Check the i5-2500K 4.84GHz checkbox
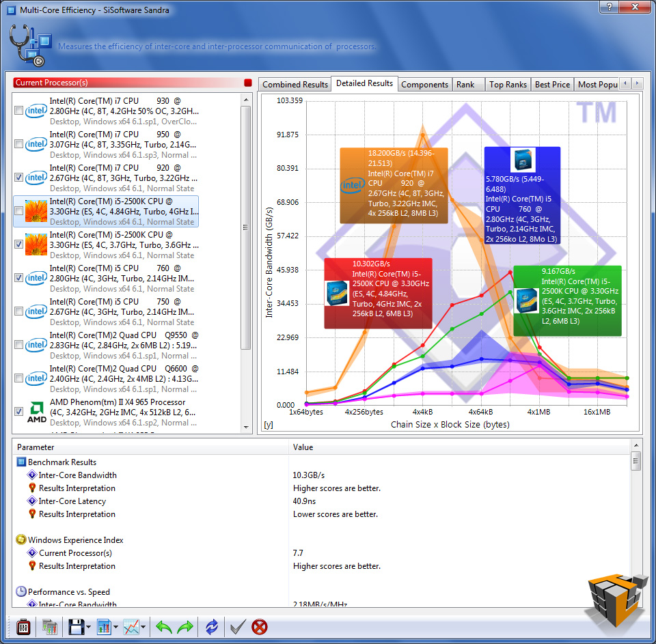This screenshot has width=656, height=644. 19,211
